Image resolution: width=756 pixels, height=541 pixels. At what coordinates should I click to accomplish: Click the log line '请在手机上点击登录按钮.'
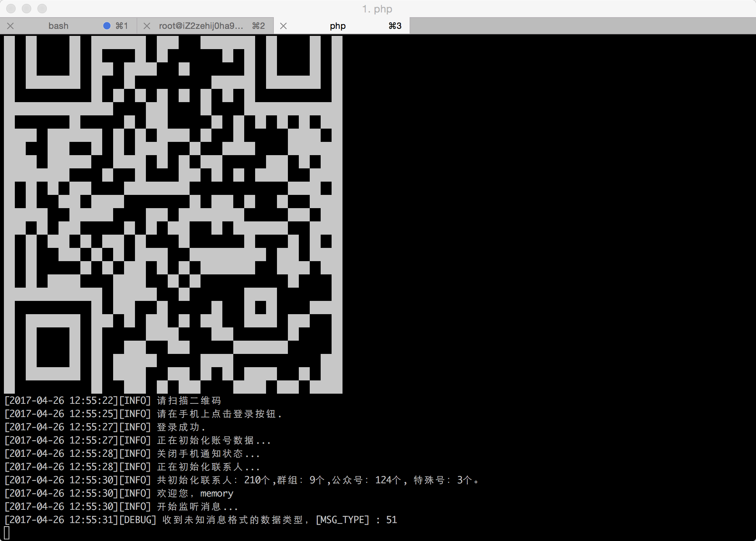pyautogui.click(x=143, y=414)
